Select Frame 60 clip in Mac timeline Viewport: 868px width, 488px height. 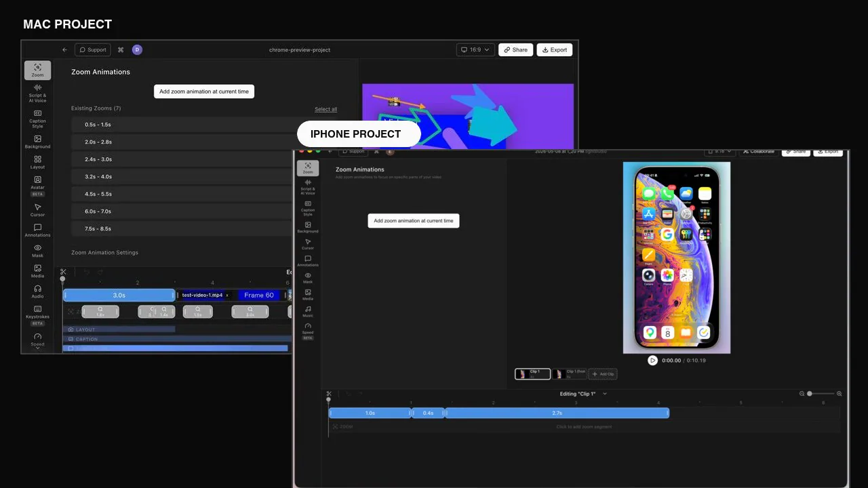(x=259, y=296)
